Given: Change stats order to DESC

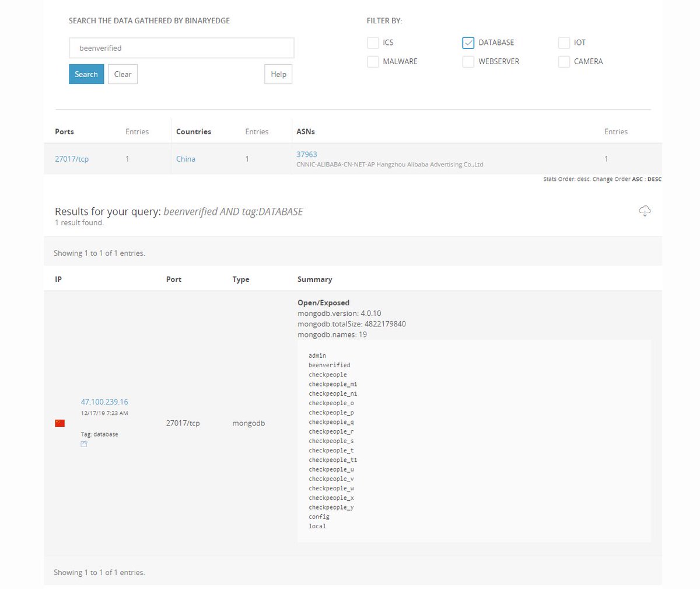Looking at the screenshot, I should [x=654, y=179].
